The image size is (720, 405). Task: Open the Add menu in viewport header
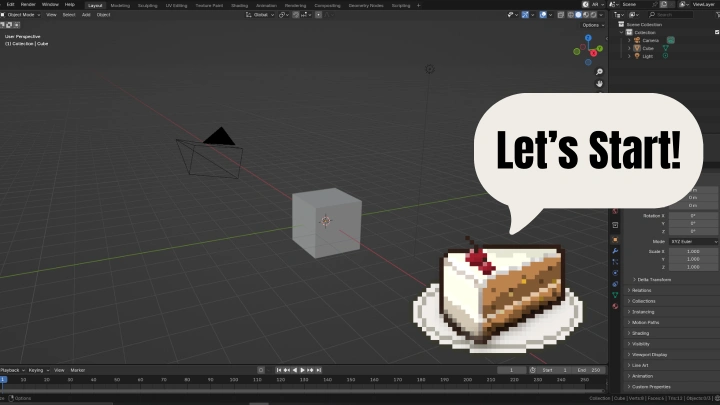click(x=86, y=15)
